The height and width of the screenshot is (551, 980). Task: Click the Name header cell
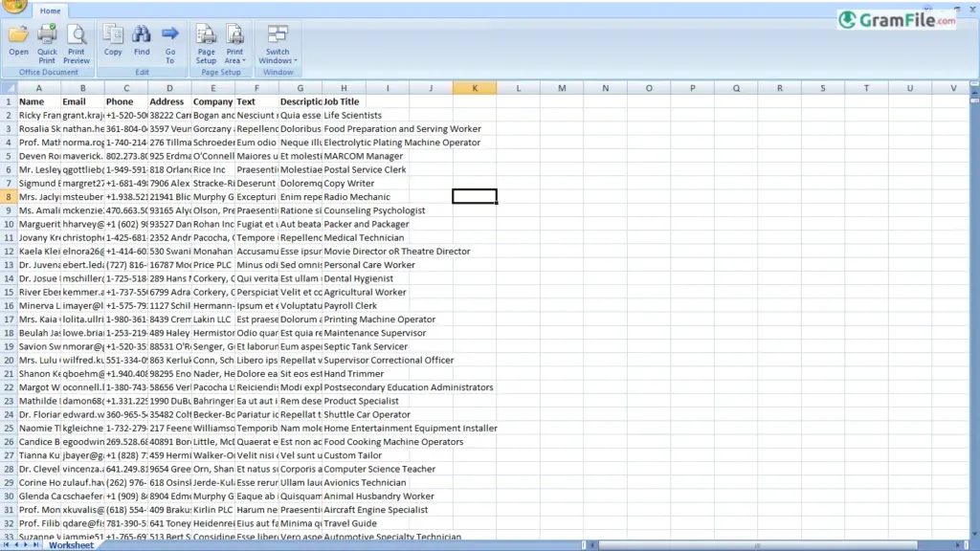tap(38, 101)
